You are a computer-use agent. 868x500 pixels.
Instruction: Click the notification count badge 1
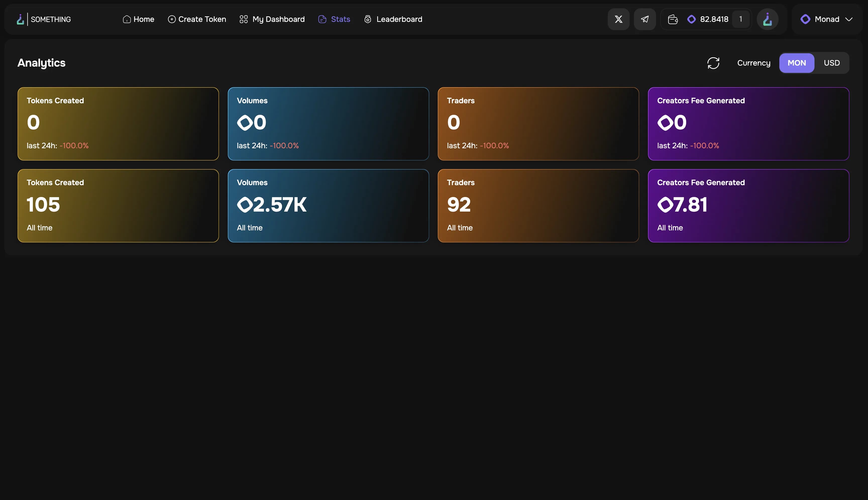point(740,19)
